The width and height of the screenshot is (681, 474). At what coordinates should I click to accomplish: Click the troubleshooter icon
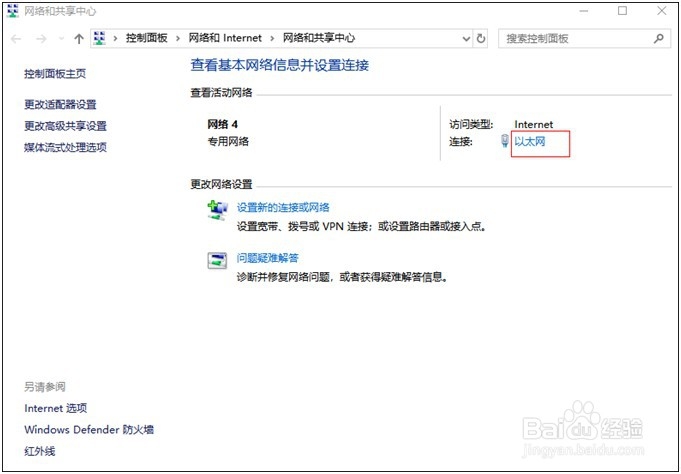[x=217, y=260]
